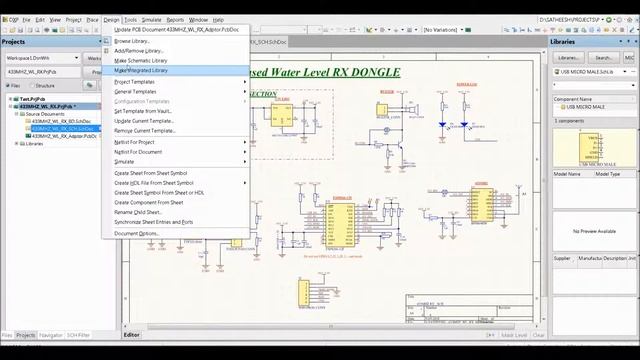Select the Place Sheet Symbol icon
The width and height of the screenshot is (640, 360).
568,30
